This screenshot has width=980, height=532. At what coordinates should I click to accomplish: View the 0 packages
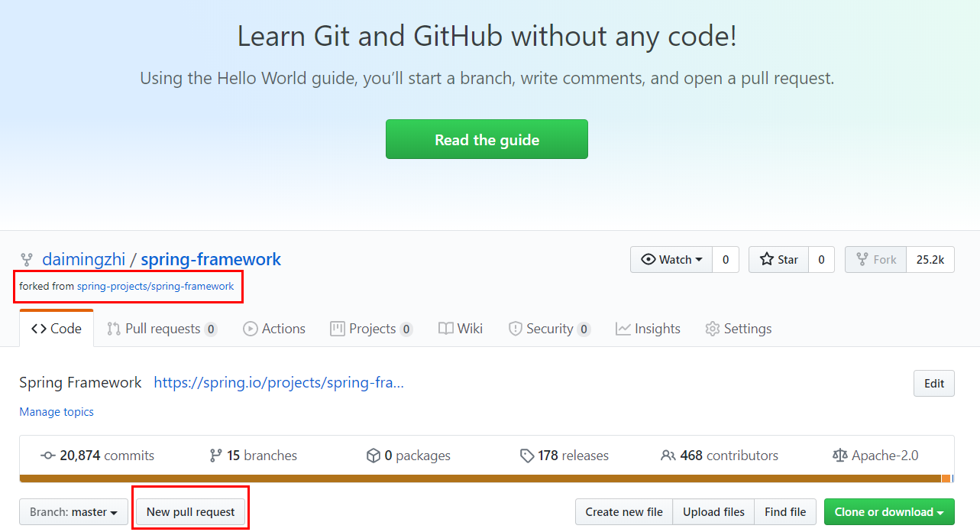(x=409, y=456)
